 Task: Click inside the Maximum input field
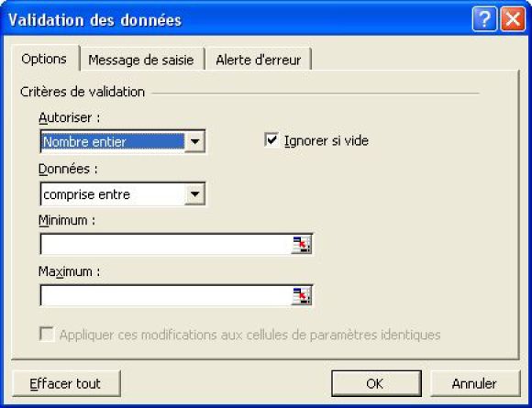pyautogui.click(x=166, y=295)
